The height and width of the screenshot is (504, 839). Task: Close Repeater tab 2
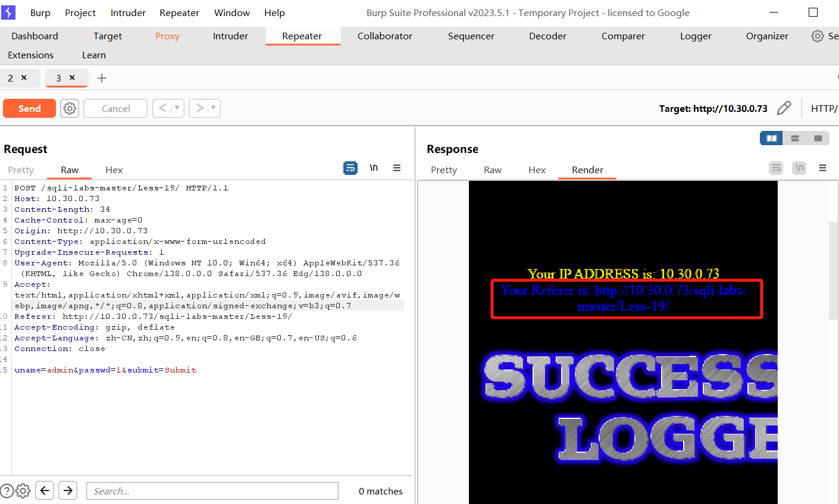24,77
